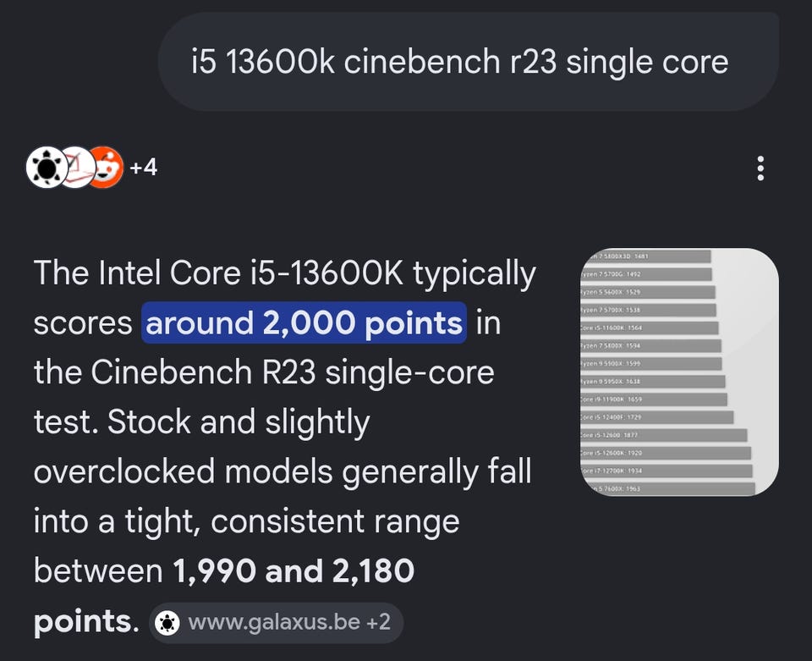Select the Core i7-12700K 1934 bar
The width and height of the screenshot is (812, 661).
[x=667, y=471]
